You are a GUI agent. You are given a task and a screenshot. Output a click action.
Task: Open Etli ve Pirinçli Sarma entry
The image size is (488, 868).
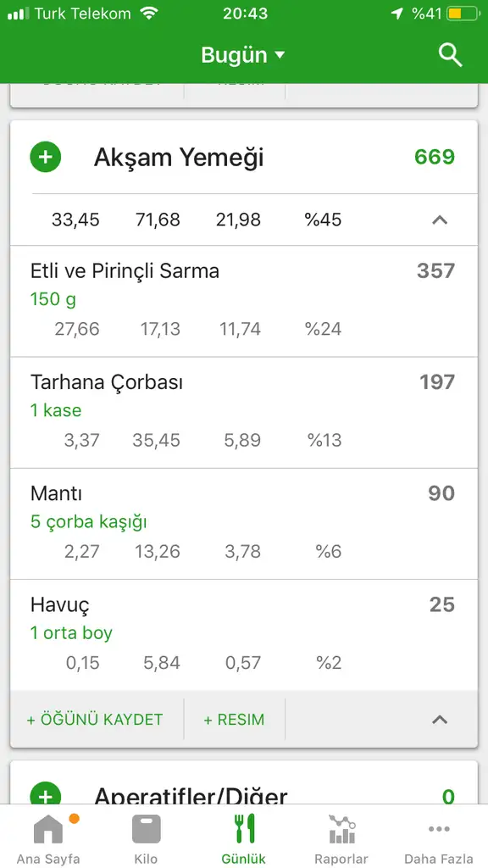[x=244, y=301]
